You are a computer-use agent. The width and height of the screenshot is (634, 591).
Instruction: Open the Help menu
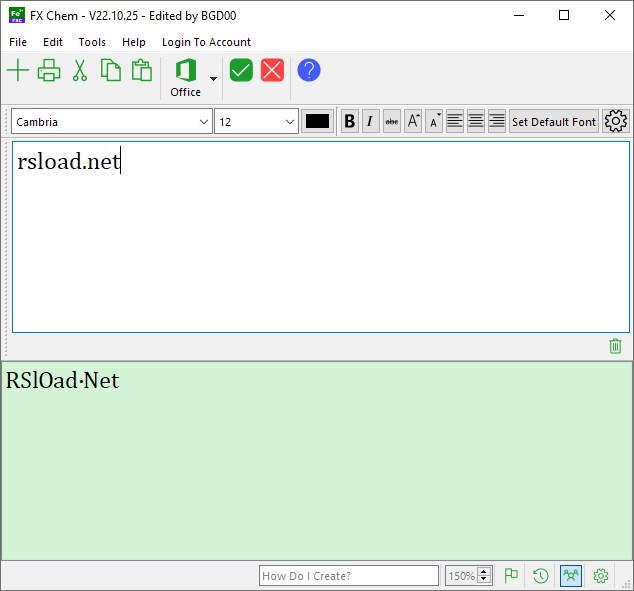pos(133,42)
